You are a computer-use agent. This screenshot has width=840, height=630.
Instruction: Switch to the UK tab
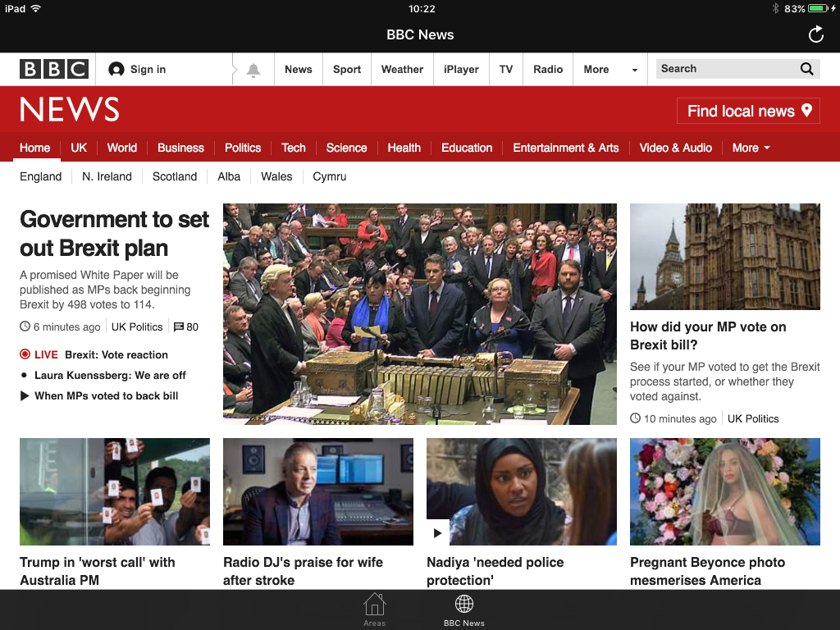[x=79, y=148]
